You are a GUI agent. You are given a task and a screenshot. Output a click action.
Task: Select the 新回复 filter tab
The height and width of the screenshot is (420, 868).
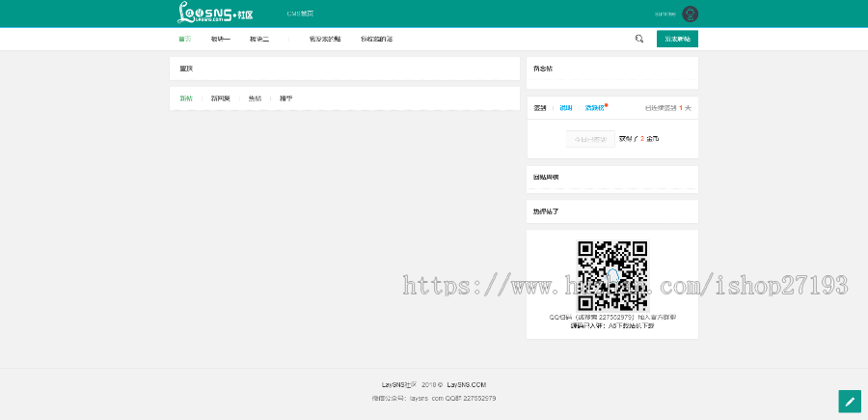point(220,98)
